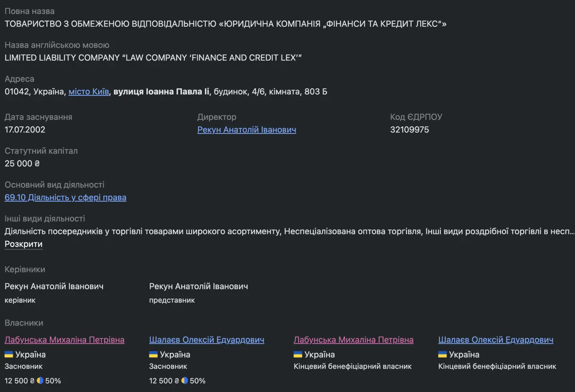Open director Рекун Анатолій Іванович link
The width and height of the screenshot is (575, 392).
(x=246, y=130)
